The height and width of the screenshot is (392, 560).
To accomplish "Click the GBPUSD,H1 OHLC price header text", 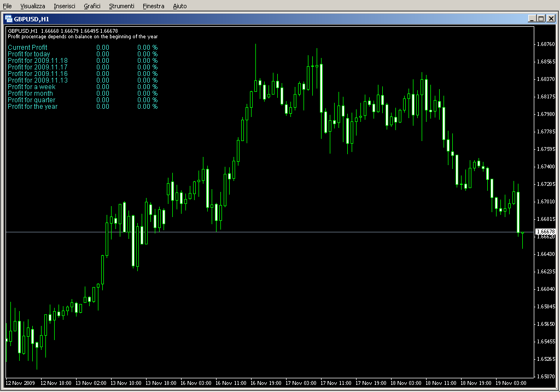I will point(63,31).
